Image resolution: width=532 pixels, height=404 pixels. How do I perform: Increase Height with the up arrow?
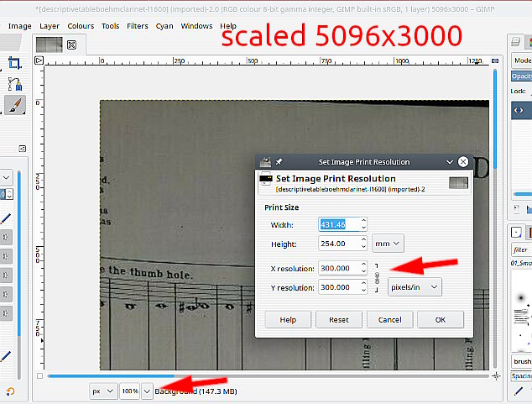point(363,239)
